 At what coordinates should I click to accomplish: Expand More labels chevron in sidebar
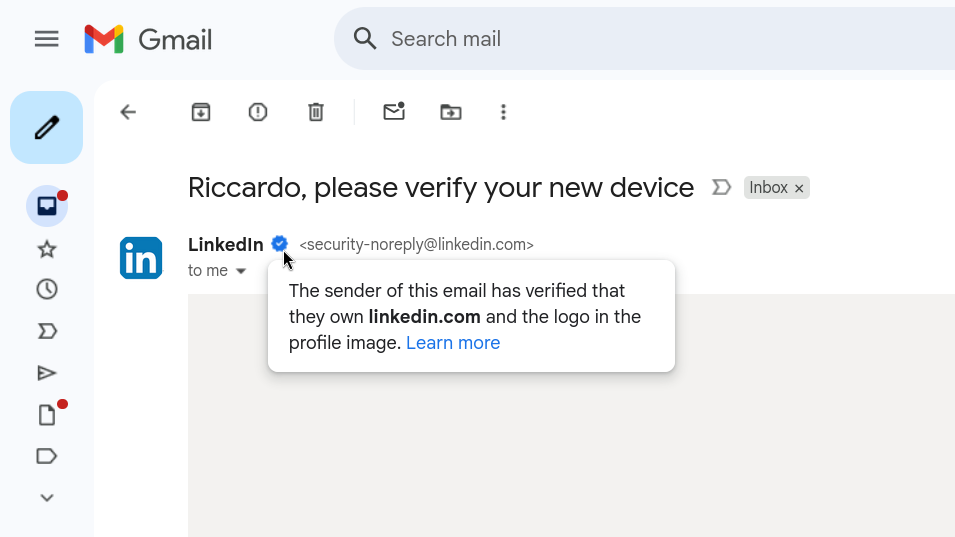tap(47, 498)
